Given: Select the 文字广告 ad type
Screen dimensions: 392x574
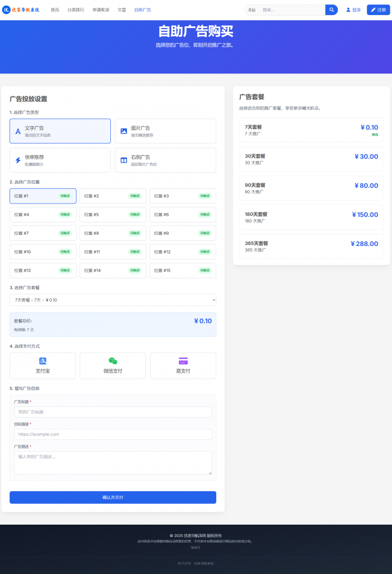Looking at the screenshot, I should 60,131.
